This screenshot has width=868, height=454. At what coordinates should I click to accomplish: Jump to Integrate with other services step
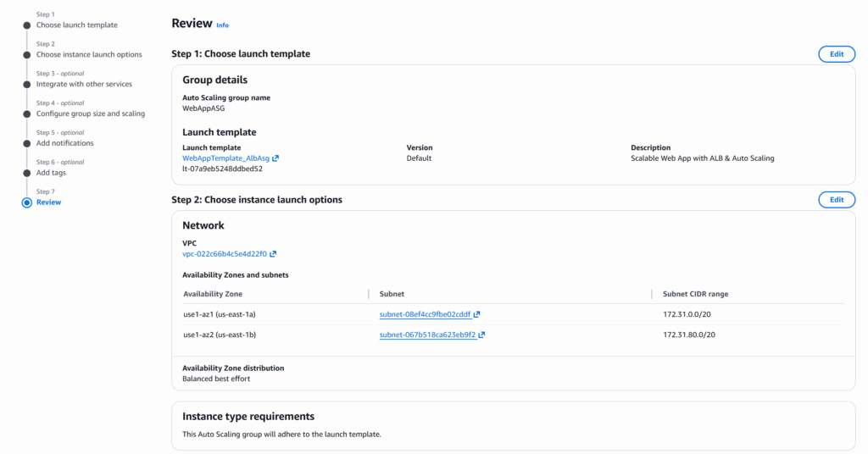84,85
